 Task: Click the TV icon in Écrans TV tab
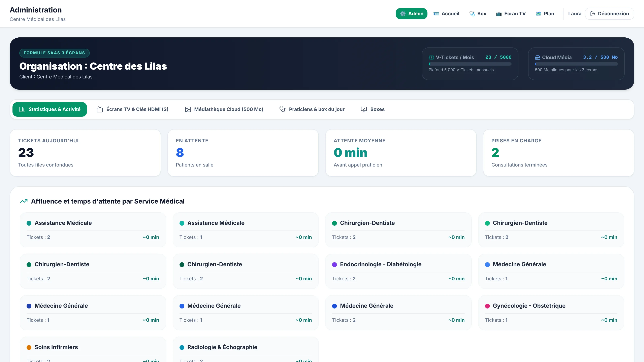click(100, 109)
